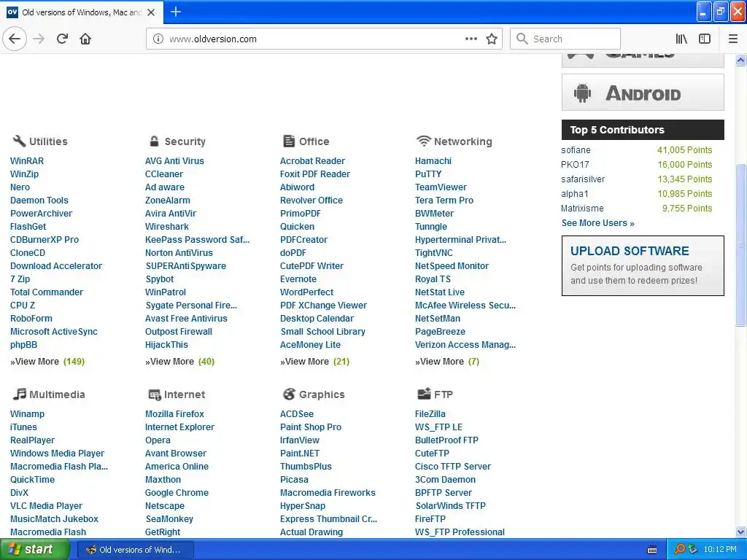
Task: Click the Utilities wrench icon
Action: [18, 141]
